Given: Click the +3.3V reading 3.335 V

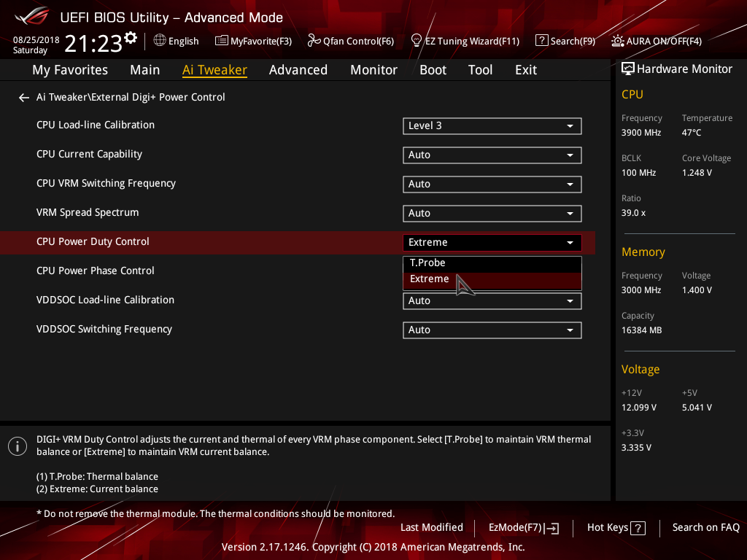Looking at the screenshot, I should click(636, 448).
